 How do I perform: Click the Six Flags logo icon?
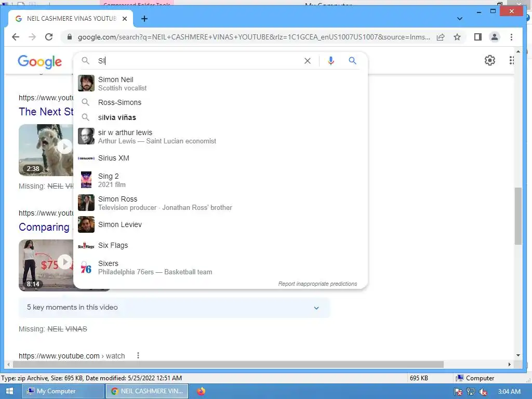click(86, 245)
